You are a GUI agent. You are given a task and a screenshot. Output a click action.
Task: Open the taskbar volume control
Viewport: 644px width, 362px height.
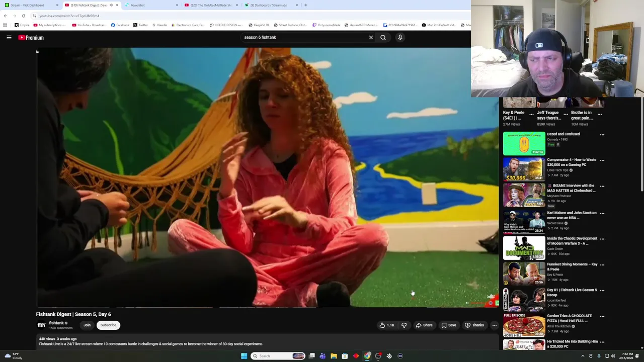click(613, 356)
